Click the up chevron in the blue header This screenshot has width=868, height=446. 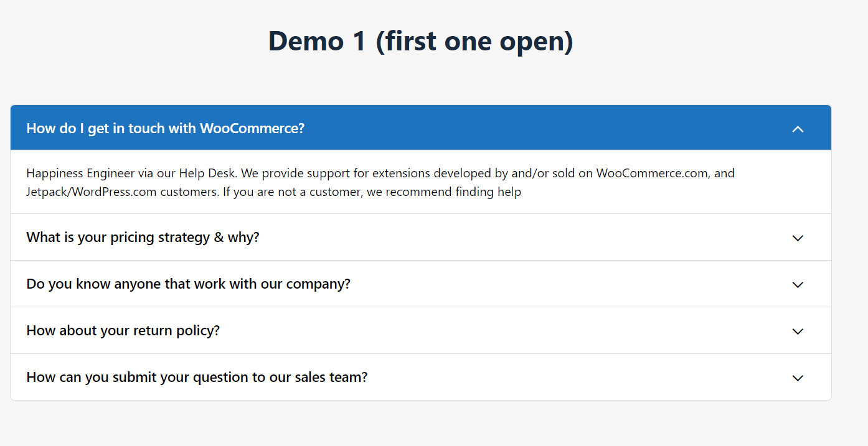(x=798, y=129)
